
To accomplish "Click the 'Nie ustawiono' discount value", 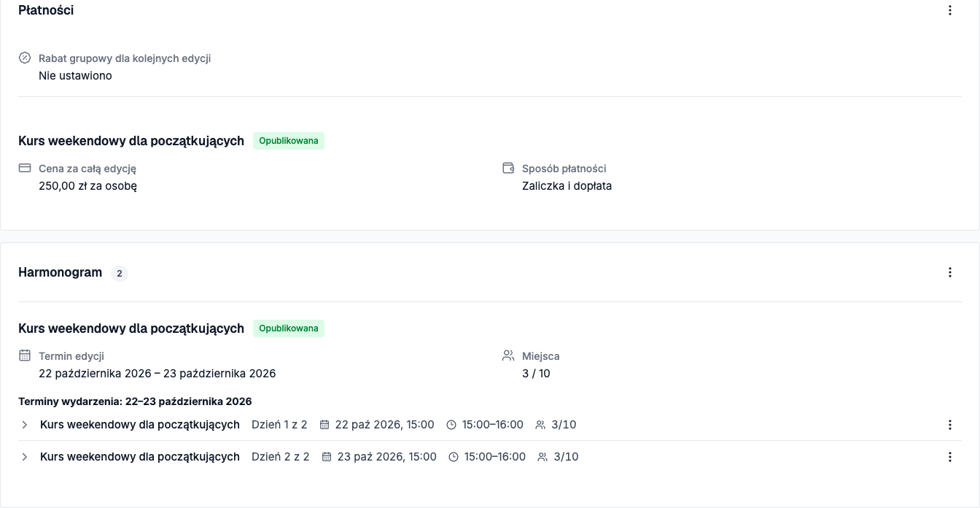I will tap(75, 75).
